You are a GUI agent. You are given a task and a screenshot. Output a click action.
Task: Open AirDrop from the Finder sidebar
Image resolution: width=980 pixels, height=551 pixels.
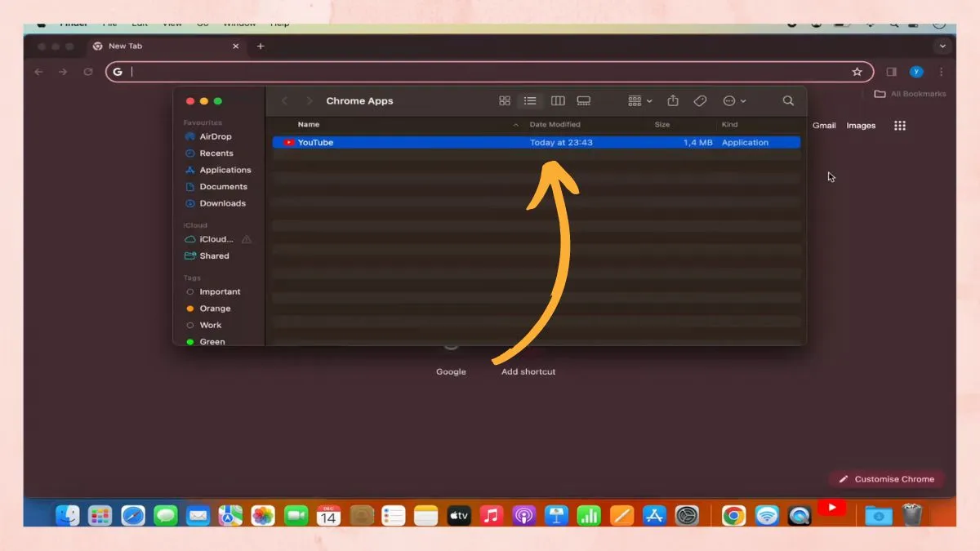(x=214, y=136)
